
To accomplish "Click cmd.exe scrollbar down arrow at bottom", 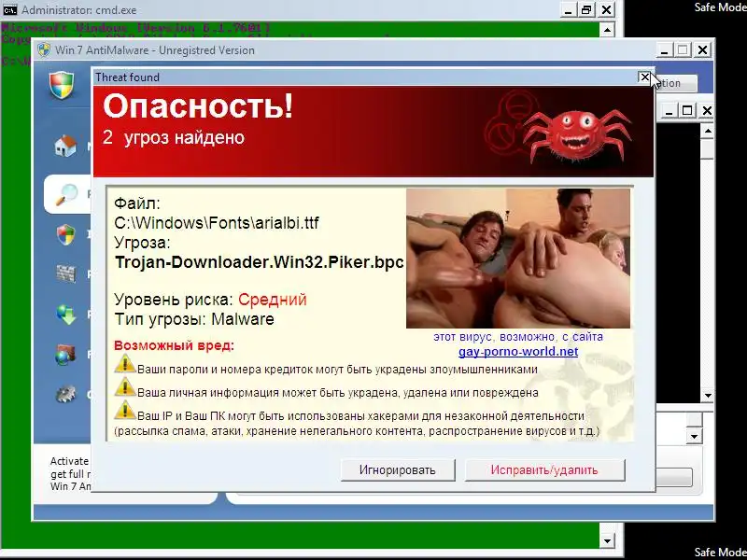I will pos(606,541).
